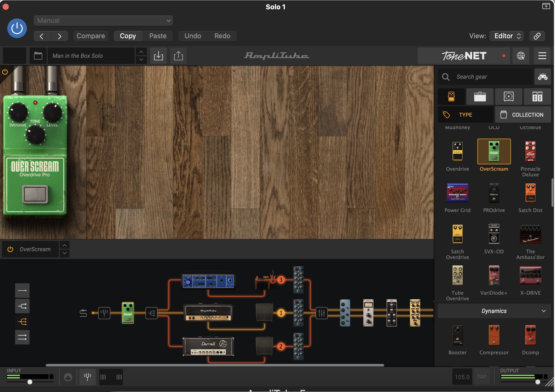Screen dimensions: 555x392
Task: Collapse the Dynamics section
Action: (x=494, y=311)
